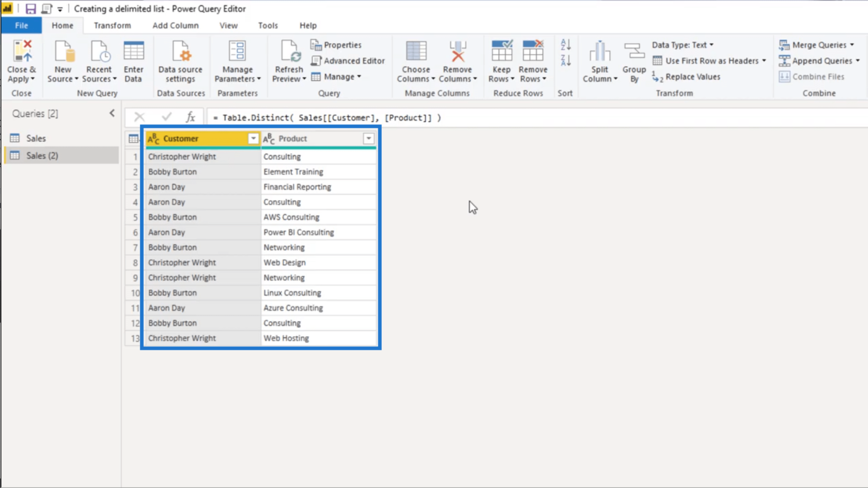This screenshot has height=488, width=868.
Task: Open the New Source icon
Action: click(x=64, y=52)
